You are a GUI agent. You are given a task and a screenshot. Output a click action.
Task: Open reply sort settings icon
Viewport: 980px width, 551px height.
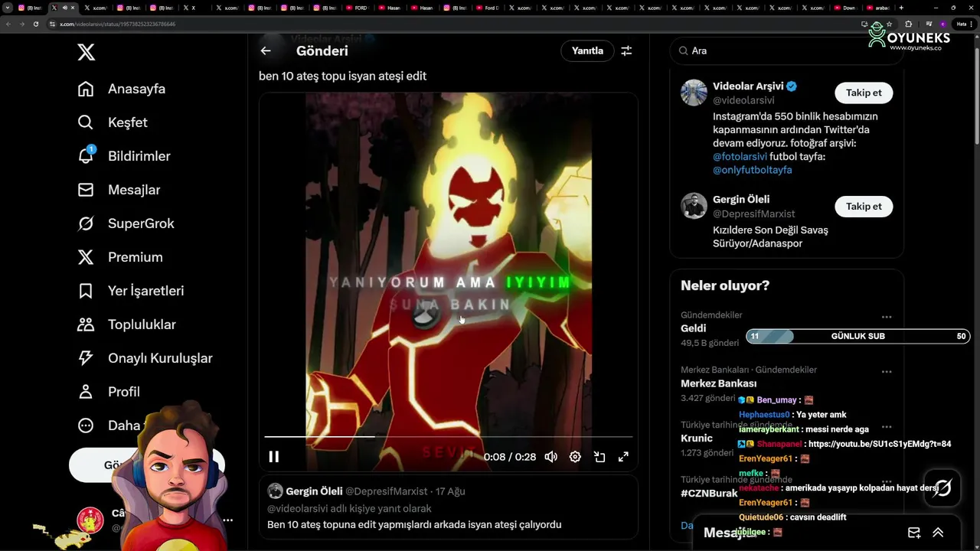point(626,51)
